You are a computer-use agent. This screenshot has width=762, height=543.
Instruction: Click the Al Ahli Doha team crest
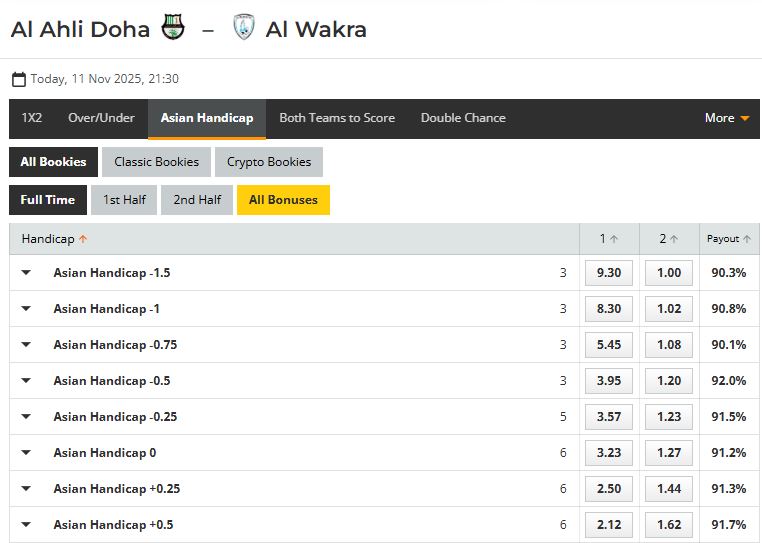coord(173,28)
